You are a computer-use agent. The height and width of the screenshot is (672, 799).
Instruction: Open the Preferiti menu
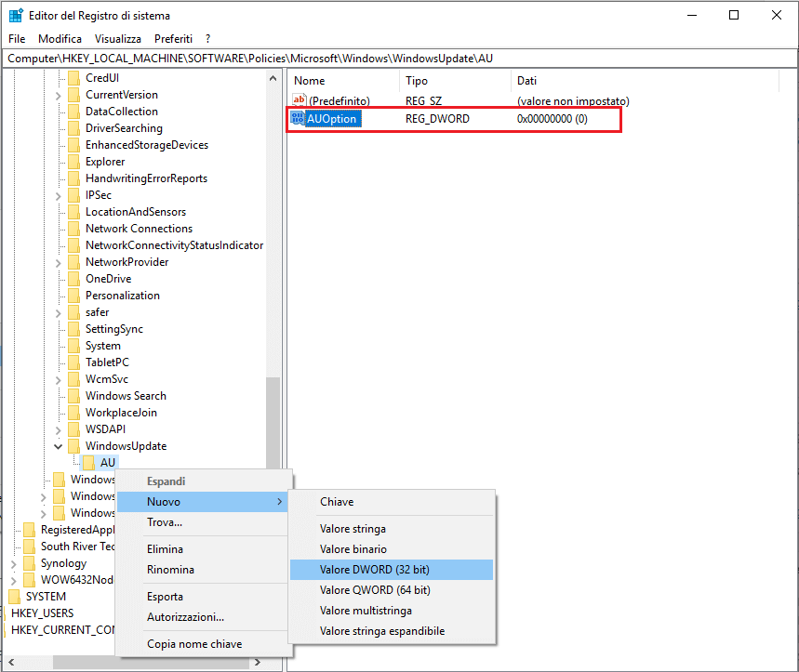click(x=173, y=39)
